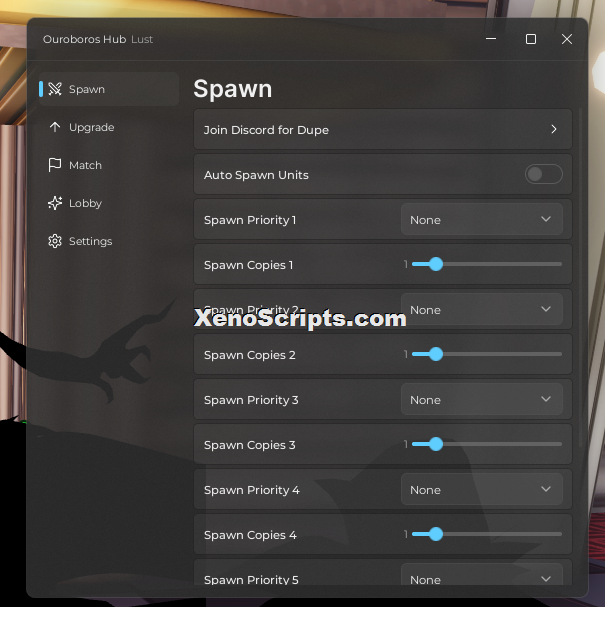Click the Spawn Copies 1 slider handle
The height and width of the screenshot is (637, 605).
pos(436,264)
